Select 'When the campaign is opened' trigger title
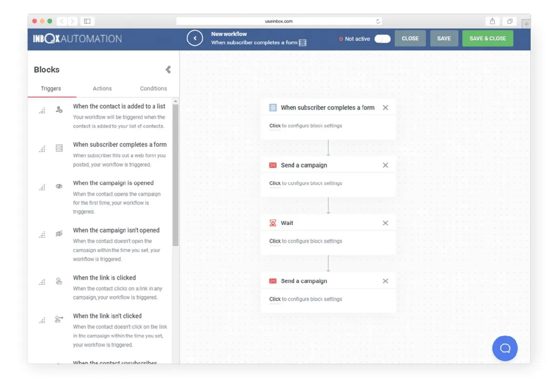The image size is (558, 392). (x=113, y=183)
